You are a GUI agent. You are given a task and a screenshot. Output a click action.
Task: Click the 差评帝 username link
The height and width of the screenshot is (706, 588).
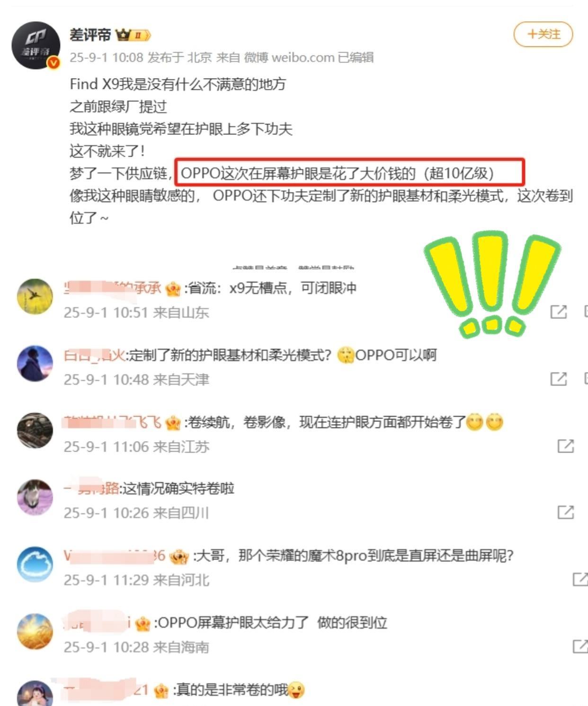pos(90,35)
